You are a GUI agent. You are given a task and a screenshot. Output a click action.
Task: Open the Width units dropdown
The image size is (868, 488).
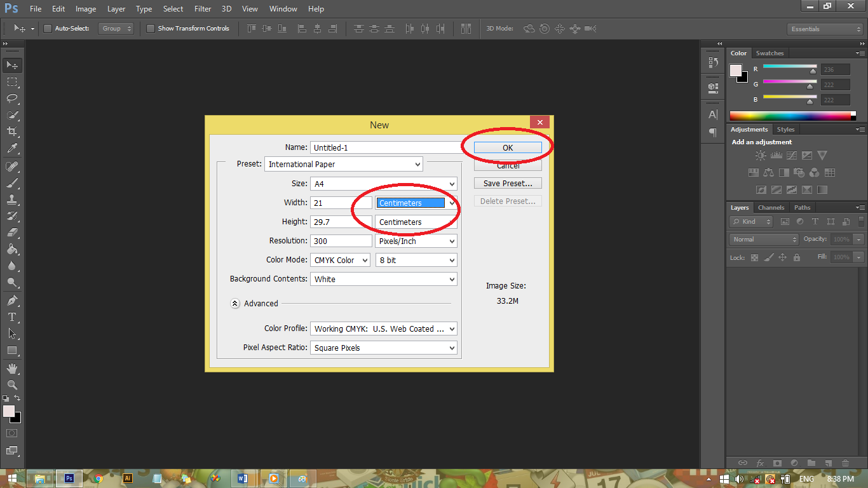(x=416, y=203)
